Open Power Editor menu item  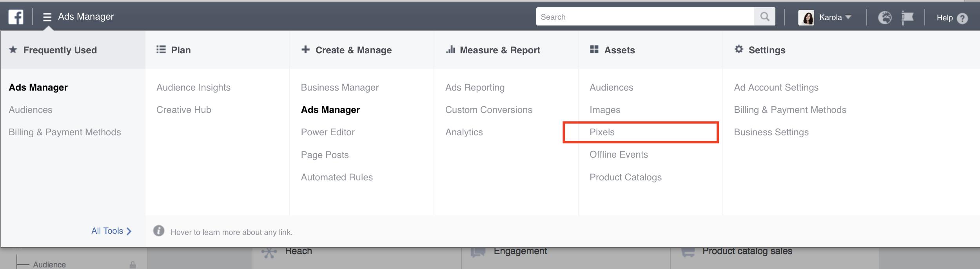pyautogui.click(x=328, y=132)
